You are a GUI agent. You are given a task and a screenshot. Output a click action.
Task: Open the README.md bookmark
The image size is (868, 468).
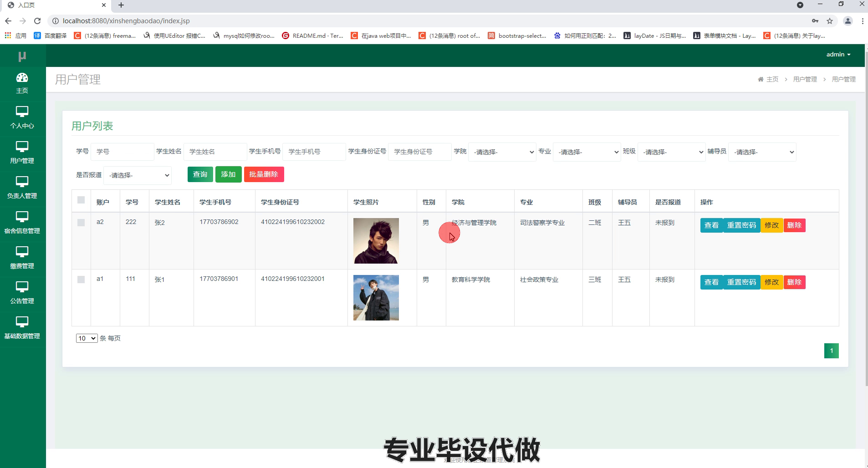(313, 36)
